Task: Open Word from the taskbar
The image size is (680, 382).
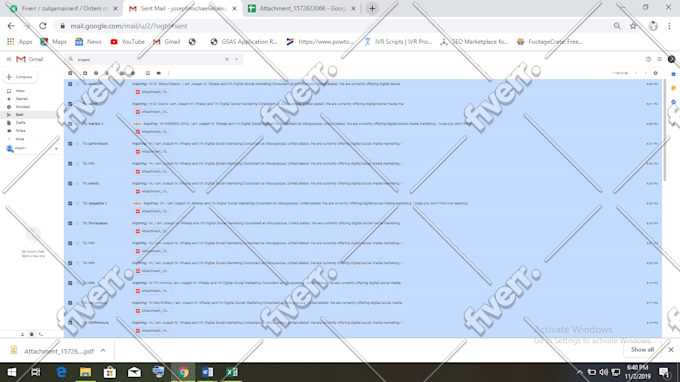Action: point(208,372)
